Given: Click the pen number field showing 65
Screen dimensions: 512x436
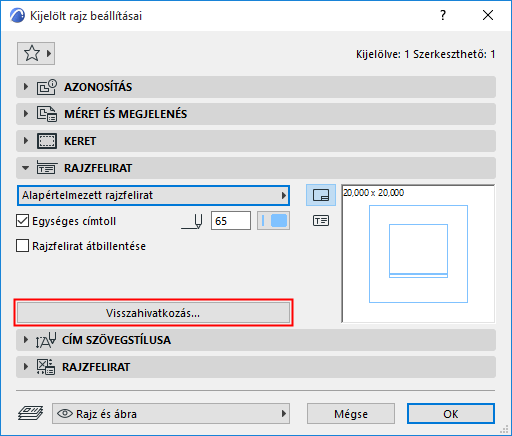Looking at the screenshot, I should [231, 221].
